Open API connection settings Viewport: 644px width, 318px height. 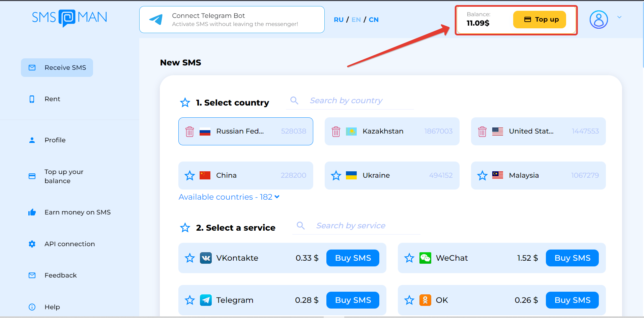click(69, 244)
